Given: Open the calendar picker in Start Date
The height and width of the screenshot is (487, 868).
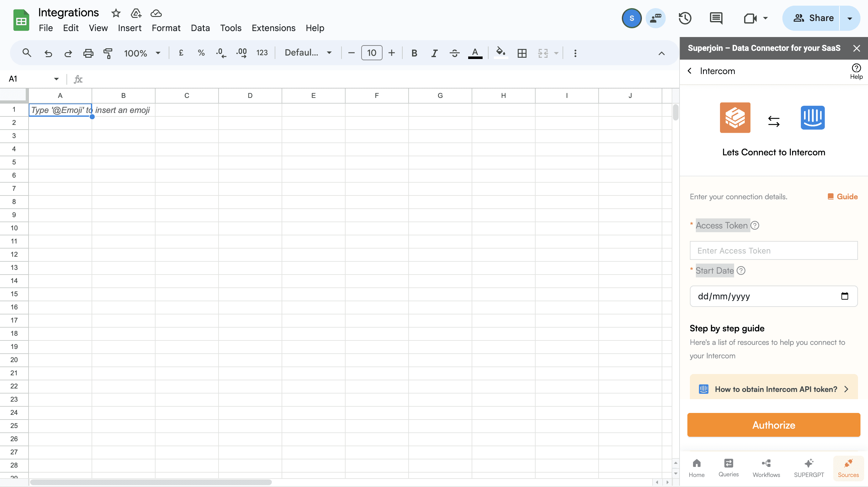Looking at the screenshot, I should click(x=844, y=296).
